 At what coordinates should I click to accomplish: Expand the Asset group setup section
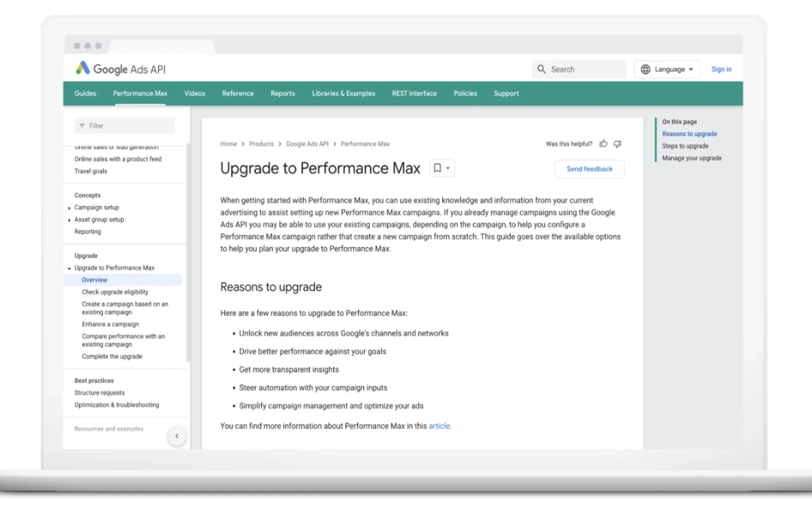69,220
